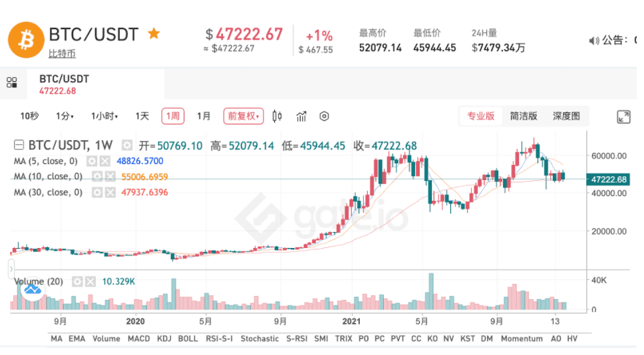Add the Momentum indicator
The image size is (644, 355).
pos(522,339)
